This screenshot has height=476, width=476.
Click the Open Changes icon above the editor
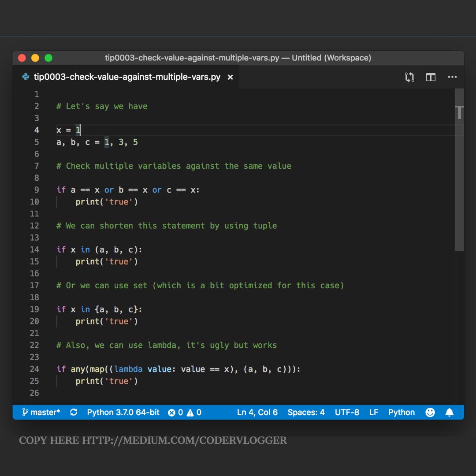coord(409,77)
